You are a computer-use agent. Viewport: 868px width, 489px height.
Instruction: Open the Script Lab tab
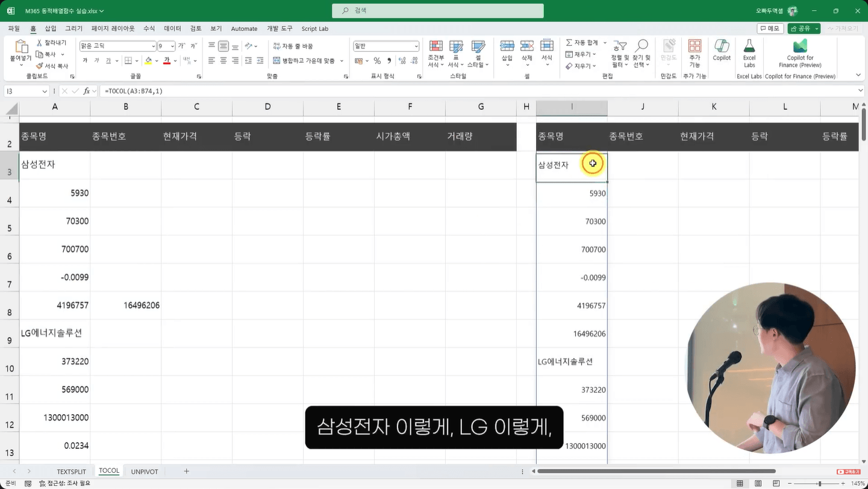[x=315, y=28]
